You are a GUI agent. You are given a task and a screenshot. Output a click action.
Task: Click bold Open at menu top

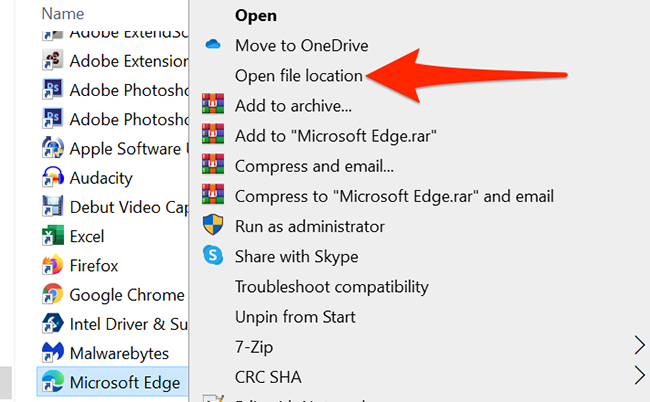coord(255,16)
